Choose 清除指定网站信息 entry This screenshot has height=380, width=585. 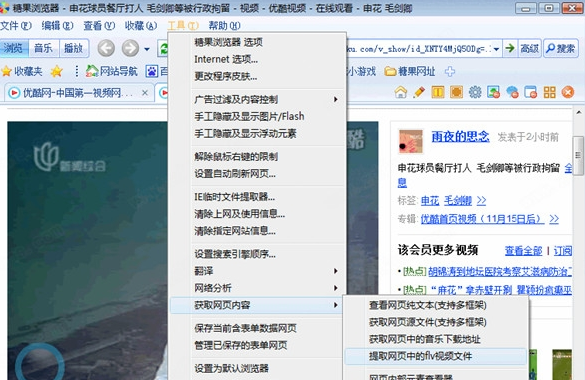pyautogui.click(x=257, y=231)
